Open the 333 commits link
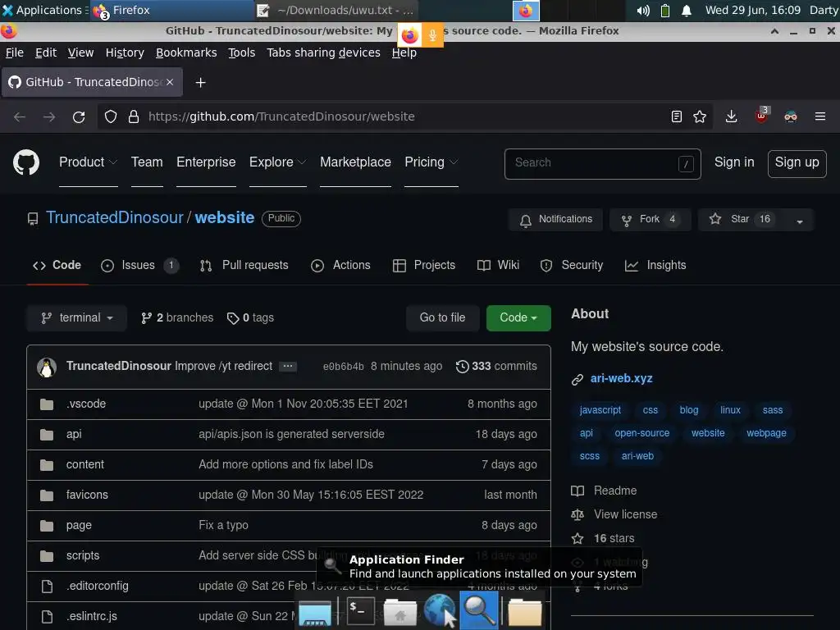Image resolution: width=840 pixels, height=630 pixels. tap(496, 367)
